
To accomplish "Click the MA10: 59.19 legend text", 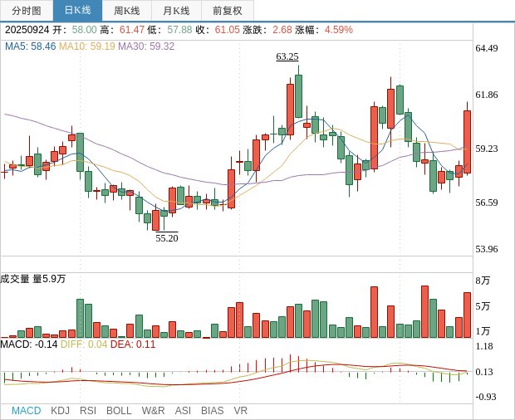I will tap(87, 46).
